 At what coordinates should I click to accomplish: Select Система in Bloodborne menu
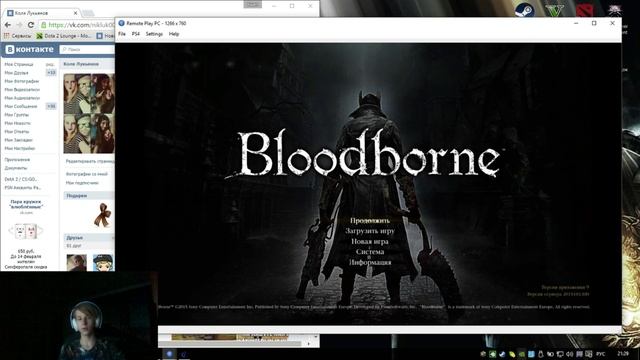coord(370,251)
